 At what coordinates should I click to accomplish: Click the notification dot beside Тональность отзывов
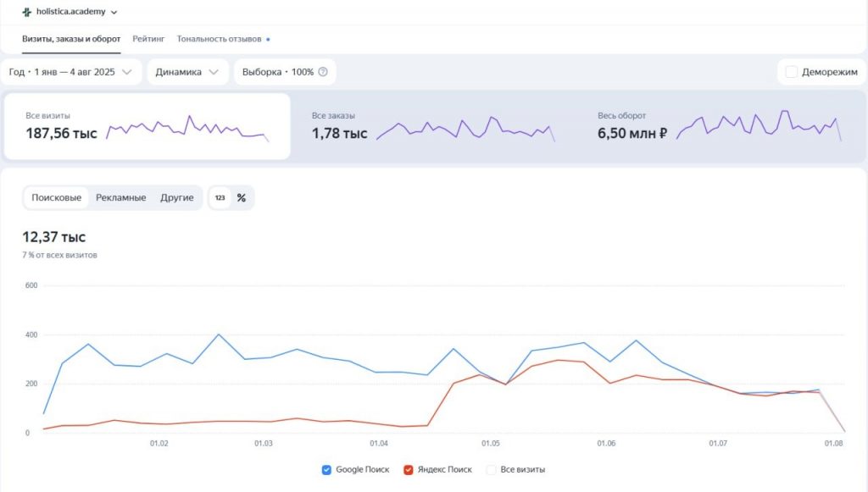(267, 38)
